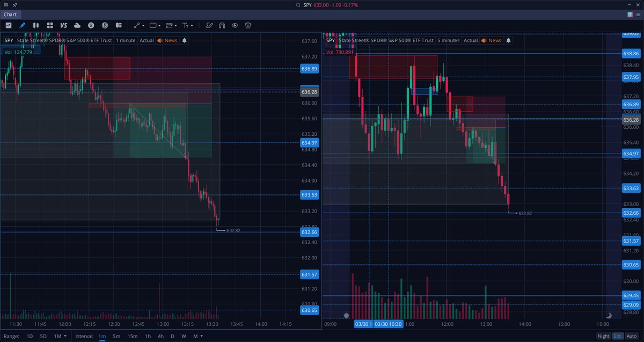Screen dimensions: 644x342
Task: Select the 636.89 price label on left chart
Action: point(310,69)
